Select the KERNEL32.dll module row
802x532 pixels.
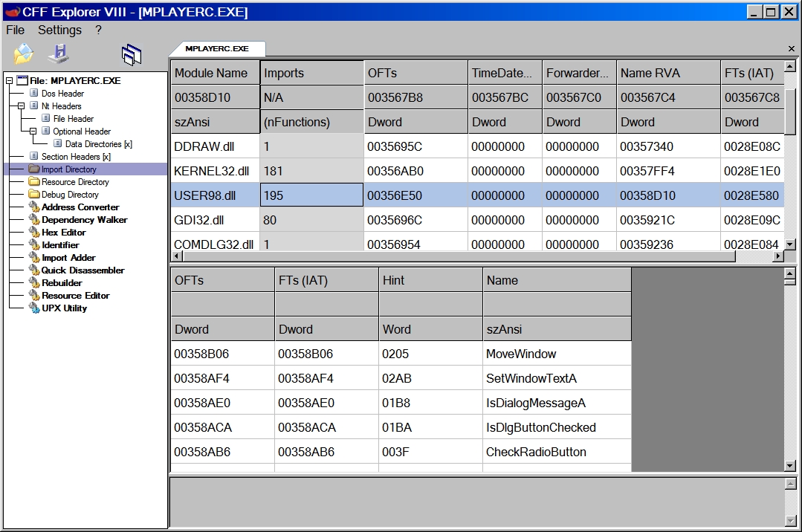[477, 171]
